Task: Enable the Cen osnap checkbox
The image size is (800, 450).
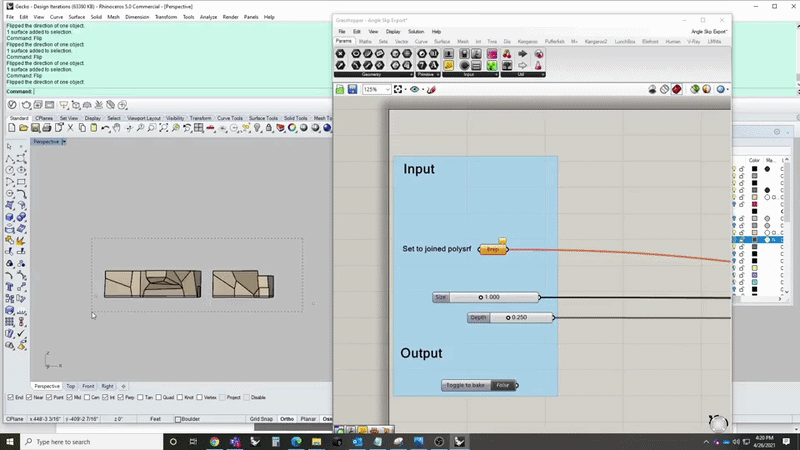Action: (x=87, y=397)
